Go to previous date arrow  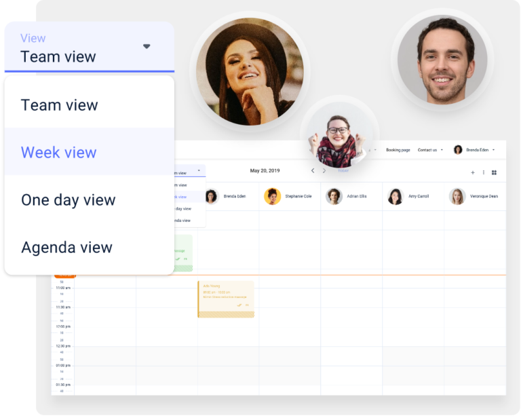point(313,170)
